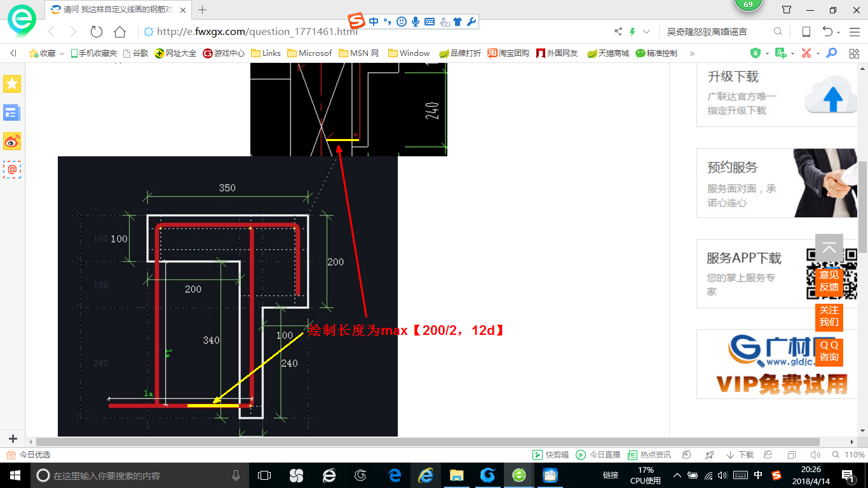Open the Sogou soft keyboard icon
Image resolution: width=868 pixels, height=488 pixels.
pos(430,22)
